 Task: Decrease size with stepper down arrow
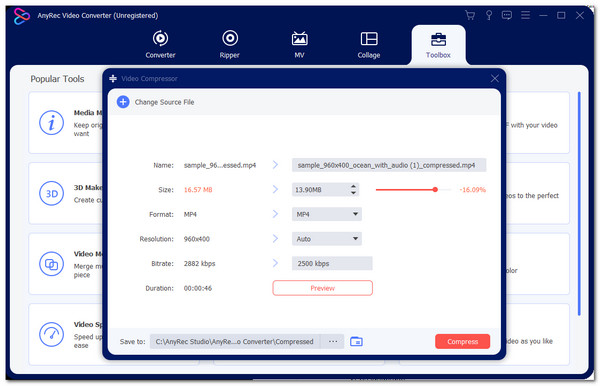354,192
